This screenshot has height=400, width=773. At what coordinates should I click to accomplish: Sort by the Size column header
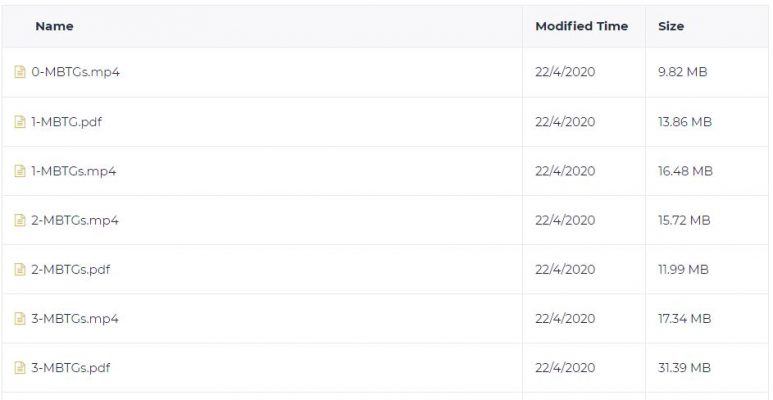click(x=671, y=26)
